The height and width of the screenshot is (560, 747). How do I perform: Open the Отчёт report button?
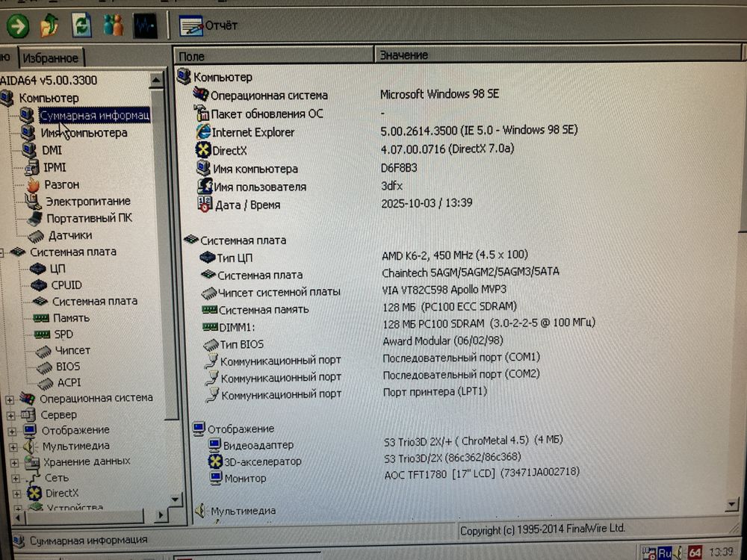coord(208,26)
